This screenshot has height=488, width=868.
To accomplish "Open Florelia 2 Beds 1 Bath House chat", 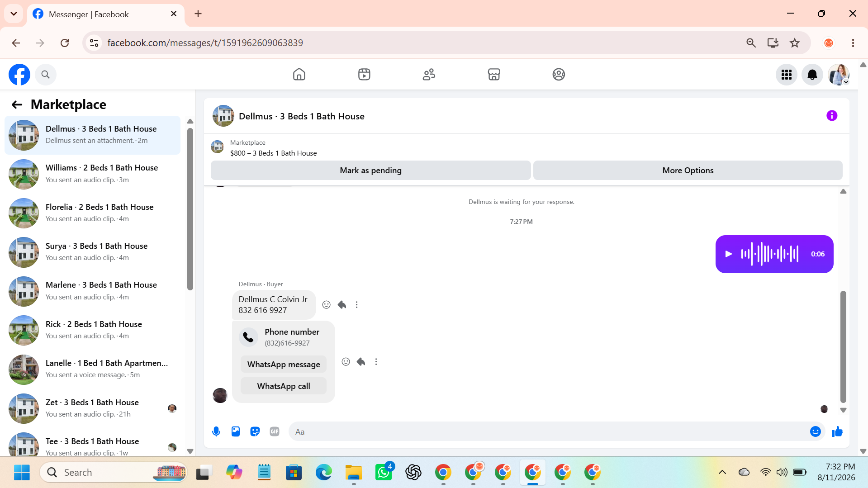I will click(x=92, y=213).
